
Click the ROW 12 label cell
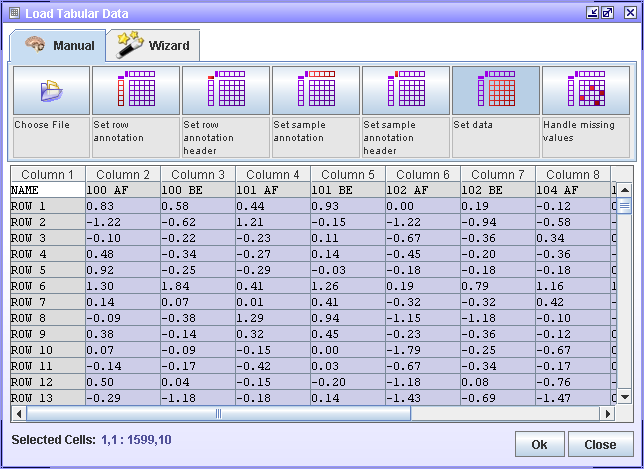pos(48,382)
